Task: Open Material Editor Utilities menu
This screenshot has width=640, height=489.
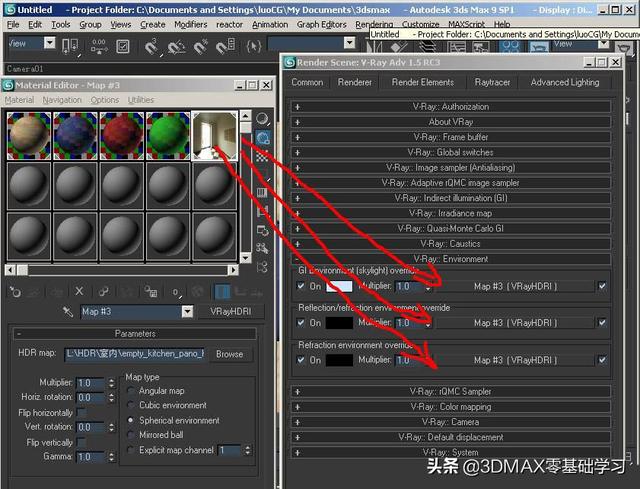Action: (x=141, y=100)
